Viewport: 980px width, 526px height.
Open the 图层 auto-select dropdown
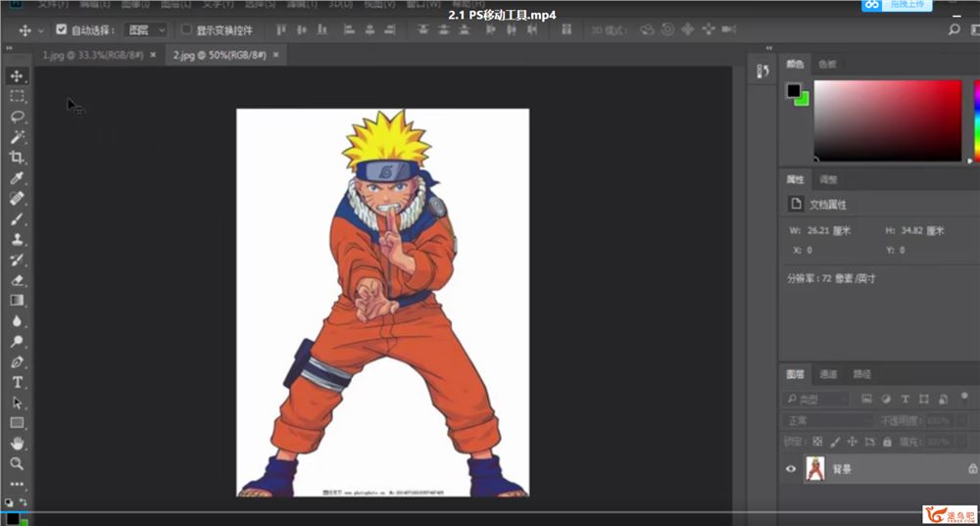click(x=146, y=29)
